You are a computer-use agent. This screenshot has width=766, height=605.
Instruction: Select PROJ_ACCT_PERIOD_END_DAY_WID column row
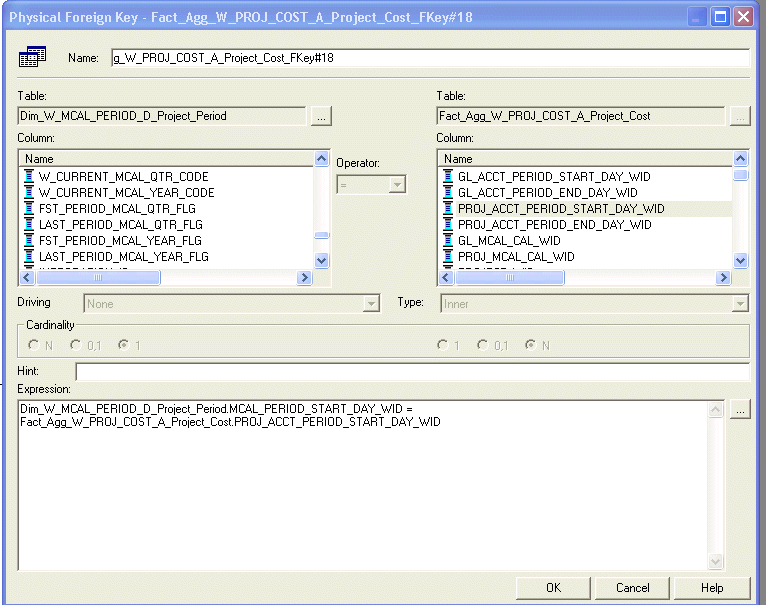tap(586, 225)
